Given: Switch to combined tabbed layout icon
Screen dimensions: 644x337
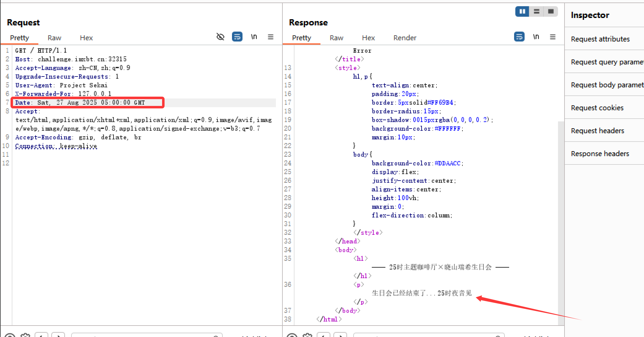Looking at the screenshot, I should [551, 11].
